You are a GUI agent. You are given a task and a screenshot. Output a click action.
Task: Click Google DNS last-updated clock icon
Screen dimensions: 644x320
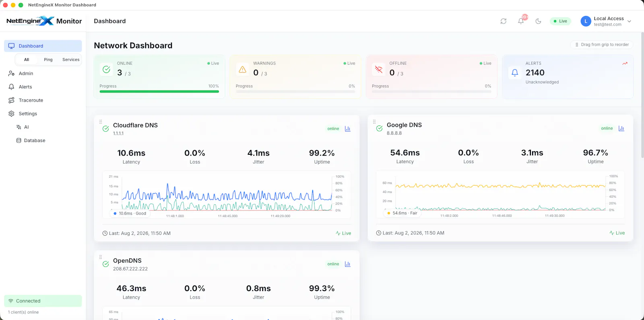[379, 233]
